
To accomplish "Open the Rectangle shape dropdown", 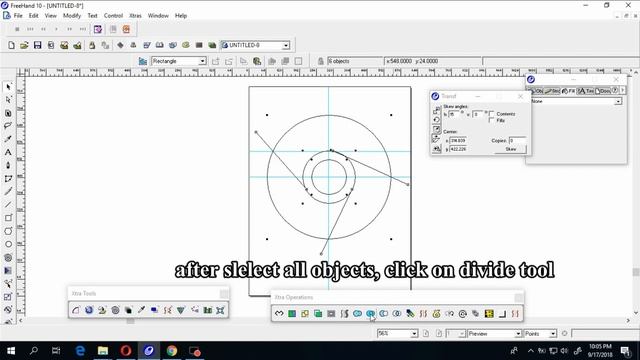I will [202, 61].
